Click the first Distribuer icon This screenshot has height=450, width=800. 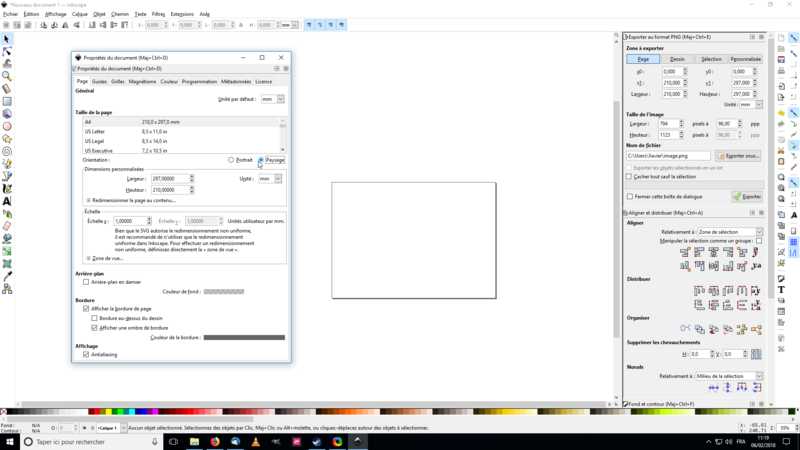(699, 291)
